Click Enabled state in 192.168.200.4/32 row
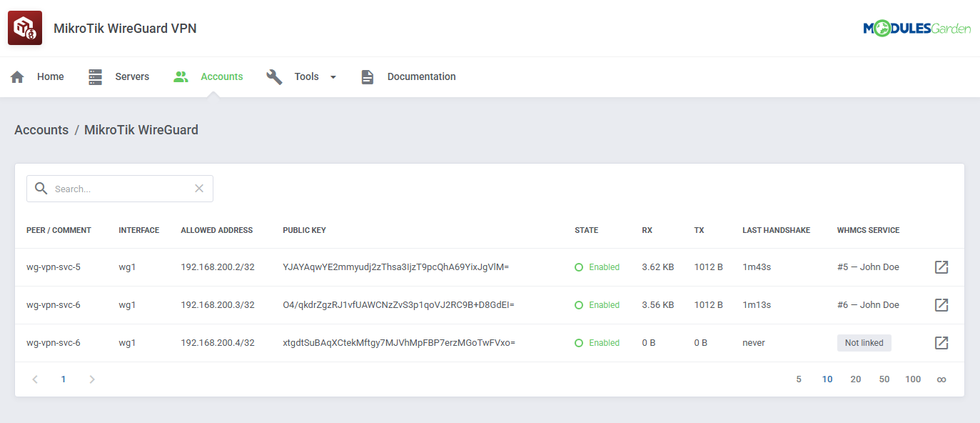Screen dimensions: 980x423 597,343
